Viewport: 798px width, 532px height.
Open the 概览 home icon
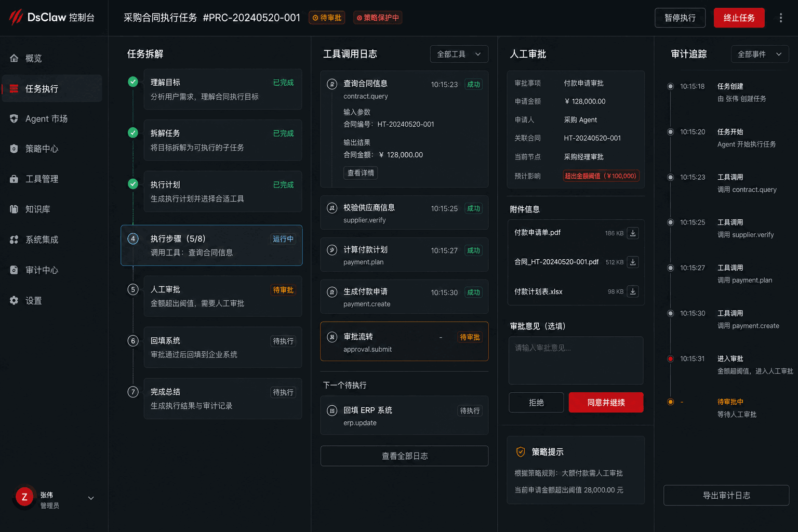[14, 58]
